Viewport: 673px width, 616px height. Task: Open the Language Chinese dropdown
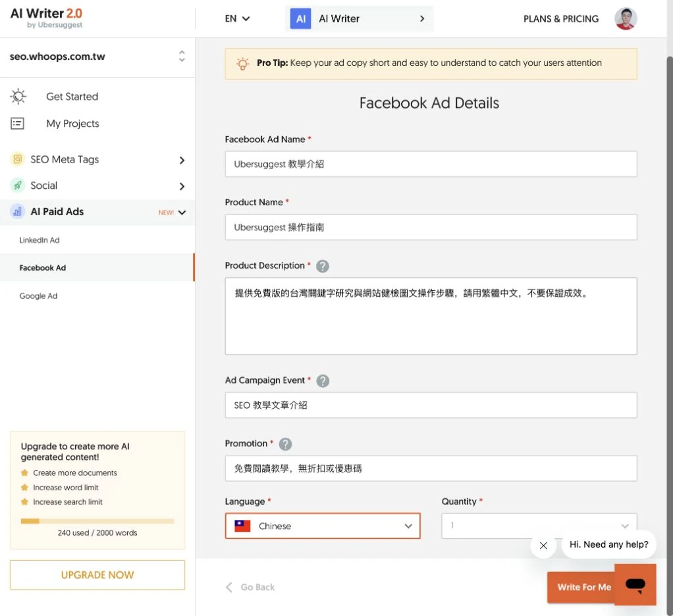[x=323, y=526]
